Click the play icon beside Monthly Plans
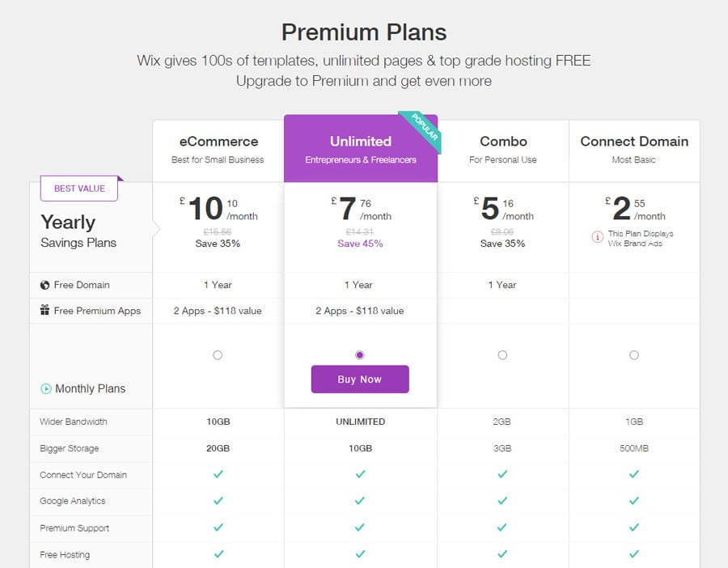The image size is (728, 568). point(44,388)
